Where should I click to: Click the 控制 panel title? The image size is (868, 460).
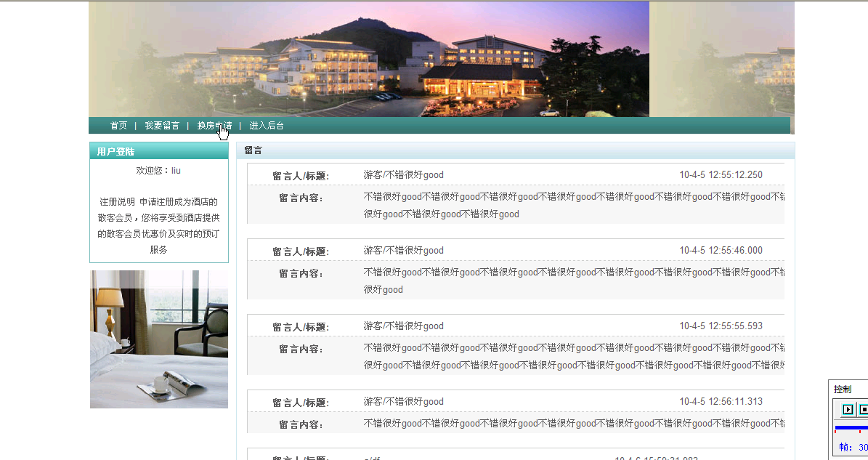point(843,389)
